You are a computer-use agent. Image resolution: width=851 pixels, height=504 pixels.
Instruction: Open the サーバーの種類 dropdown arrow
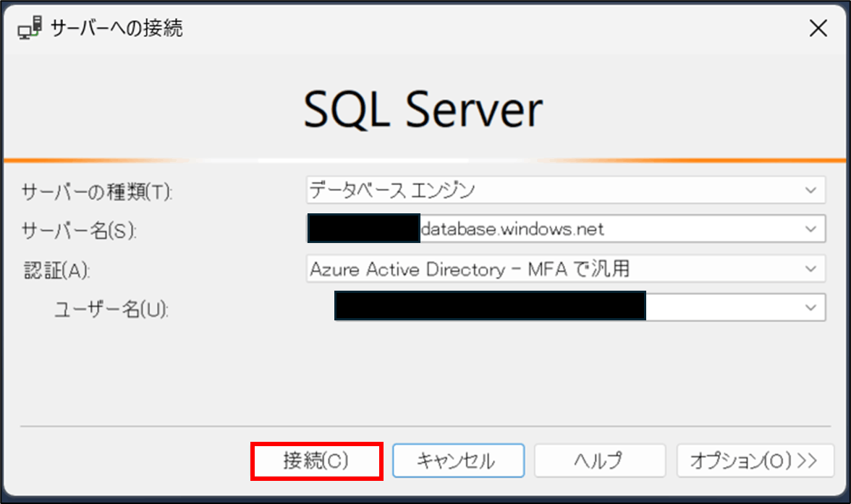[x=810, y=190]
